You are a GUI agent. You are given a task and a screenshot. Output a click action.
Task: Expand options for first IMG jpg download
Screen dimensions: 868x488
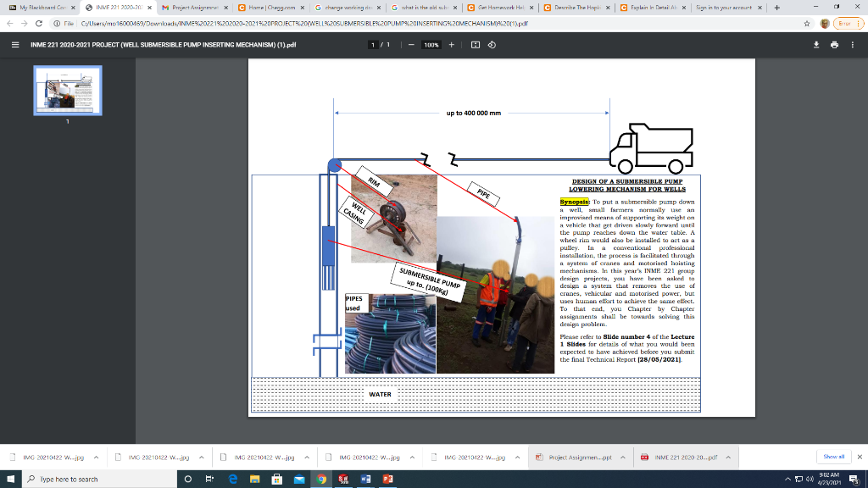[x=95, y=457]
